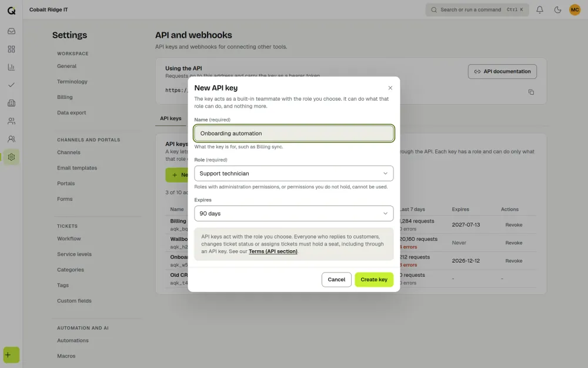Click the 2027-07-13 expiry cell
This screenshot has width=588, height=368.
click(466, 224)
